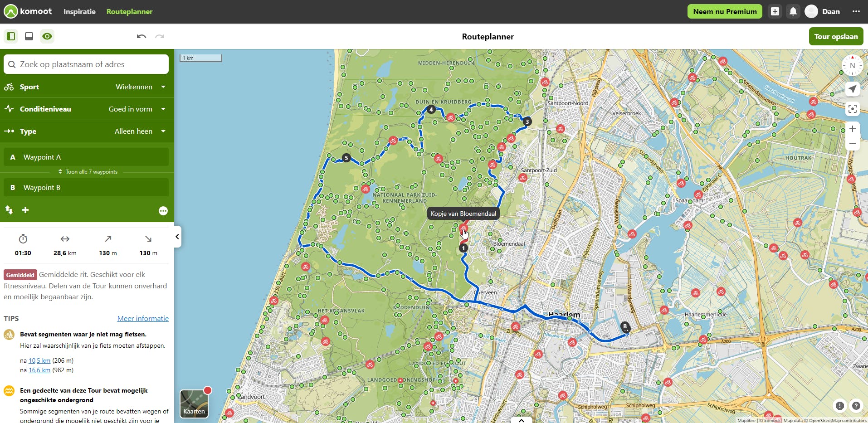This screenshot has height=423, width=868.
Task: Open the notifications bell
Action: (793, 11)
